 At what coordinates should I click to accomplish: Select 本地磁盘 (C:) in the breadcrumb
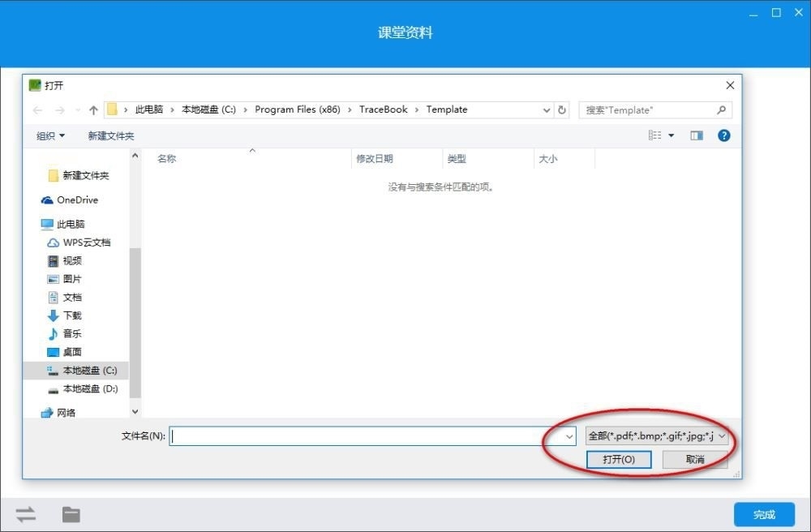click(x=208, y=109)
